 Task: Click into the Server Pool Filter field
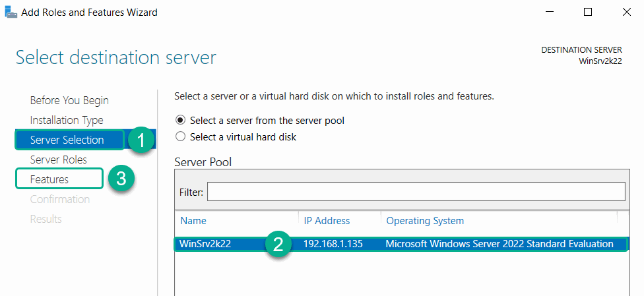click(416, 192)
